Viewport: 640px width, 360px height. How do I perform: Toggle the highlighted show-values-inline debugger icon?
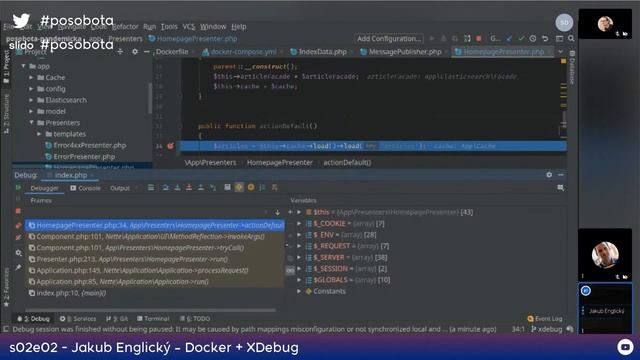[239, 187]
